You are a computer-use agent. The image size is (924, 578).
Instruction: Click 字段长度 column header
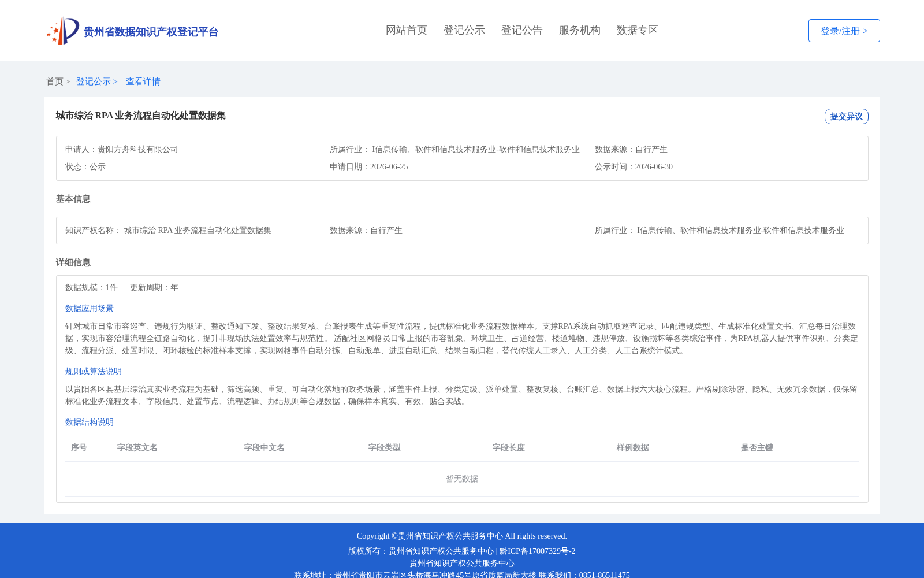(x=509, y=447)
